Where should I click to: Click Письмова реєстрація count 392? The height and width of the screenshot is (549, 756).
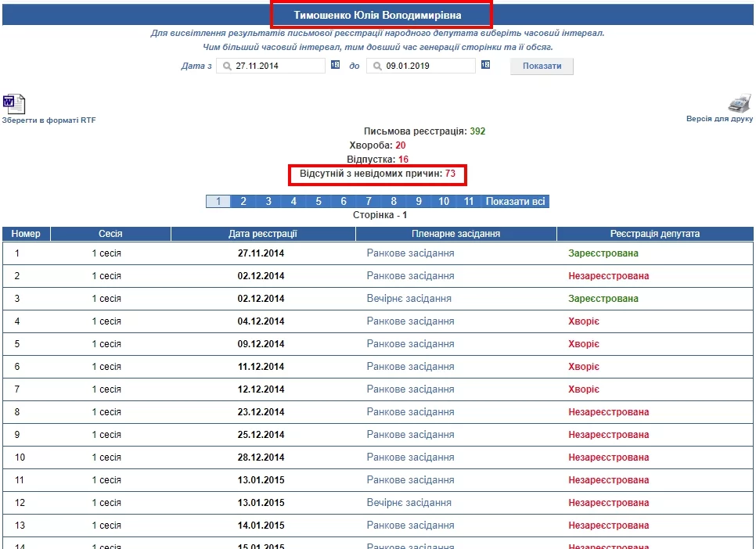pos(477,131)
